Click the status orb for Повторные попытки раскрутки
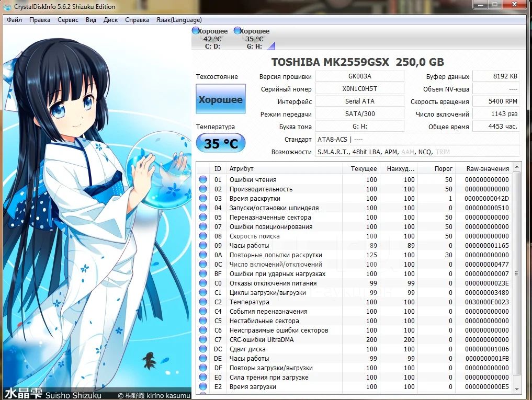The height and width of the screenshot is (400, 532). point(203,255)
